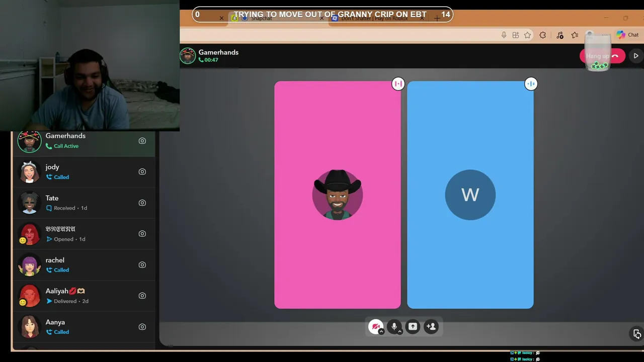Open camera for Tate chat row
The width and height of the screenshot is (644, 362).
coord(142,203)
